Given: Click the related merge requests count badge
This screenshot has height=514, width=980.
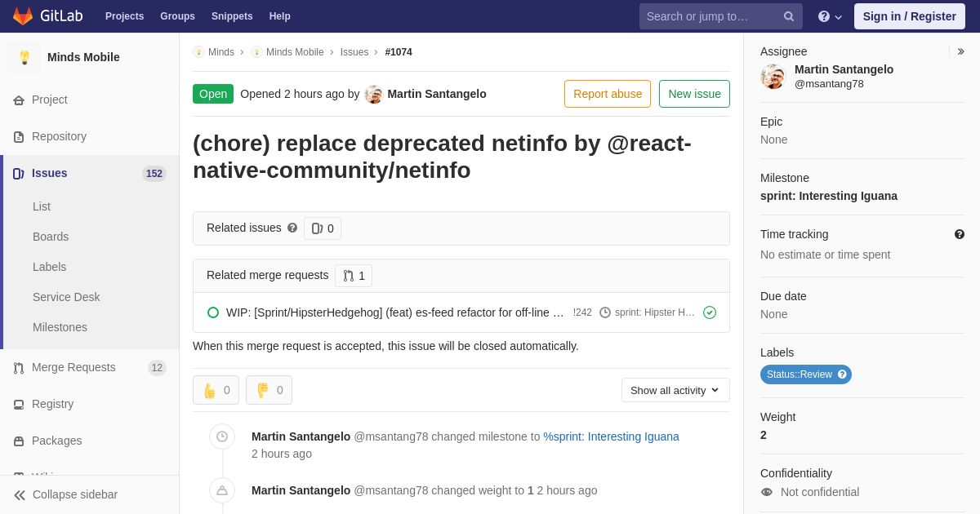Looking at the screenshot, I should click(x=354, y=276).
